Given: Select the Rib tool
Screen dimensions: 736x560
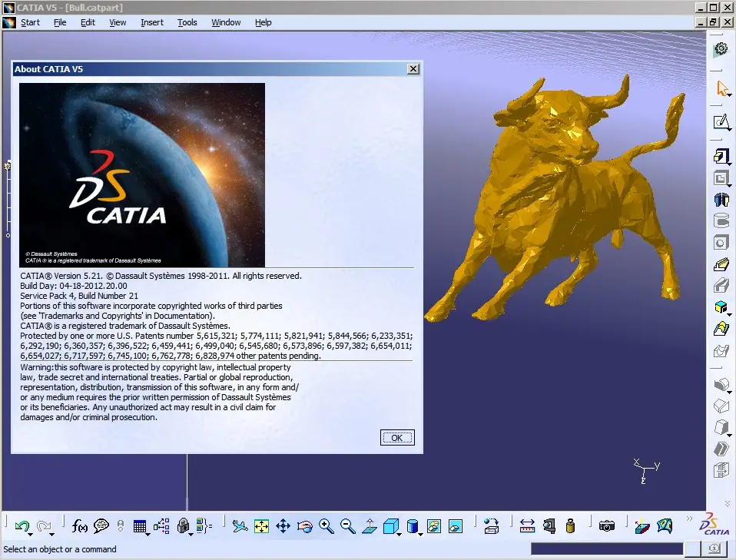Looking at the screenshot, I should (721, 265).
